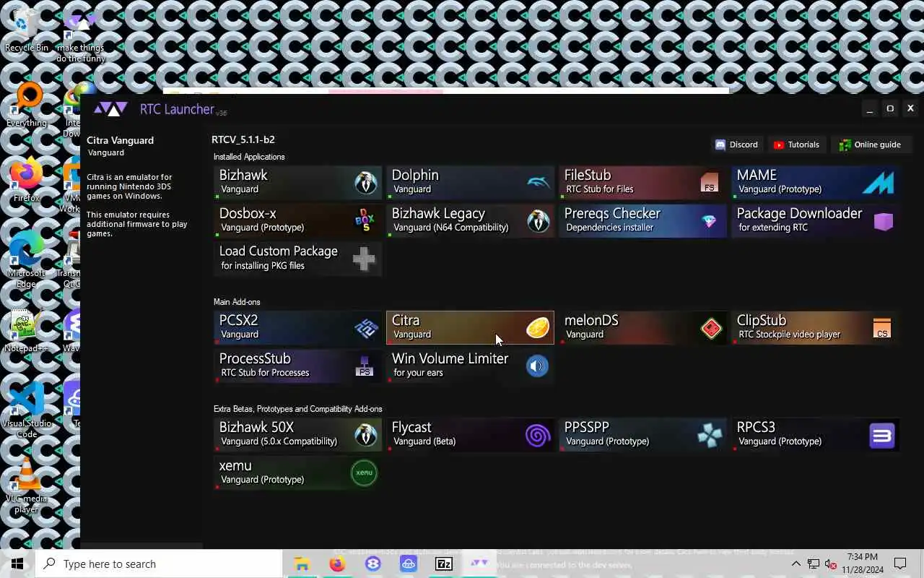Viewport: 924px width, 578px height.
Task: Open the Online guide button
Action: (870, 144)
